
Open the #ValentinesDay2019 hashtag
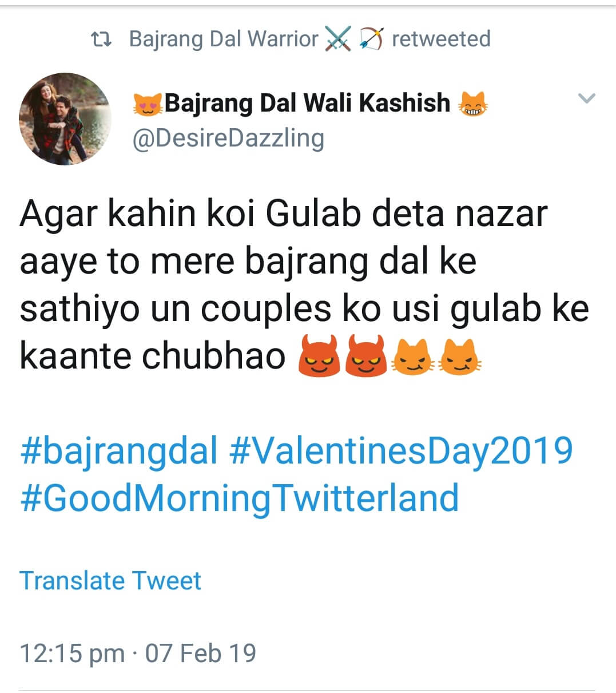pyautogui.click(x=402, y=452)
